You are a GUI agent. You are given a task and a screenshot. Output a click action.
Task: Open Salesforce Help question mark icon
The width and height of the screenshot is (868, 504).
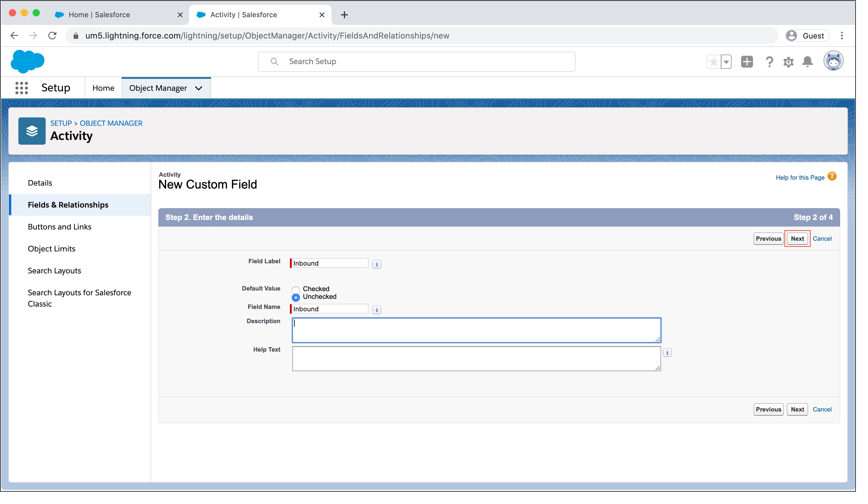tap(769, 62)
